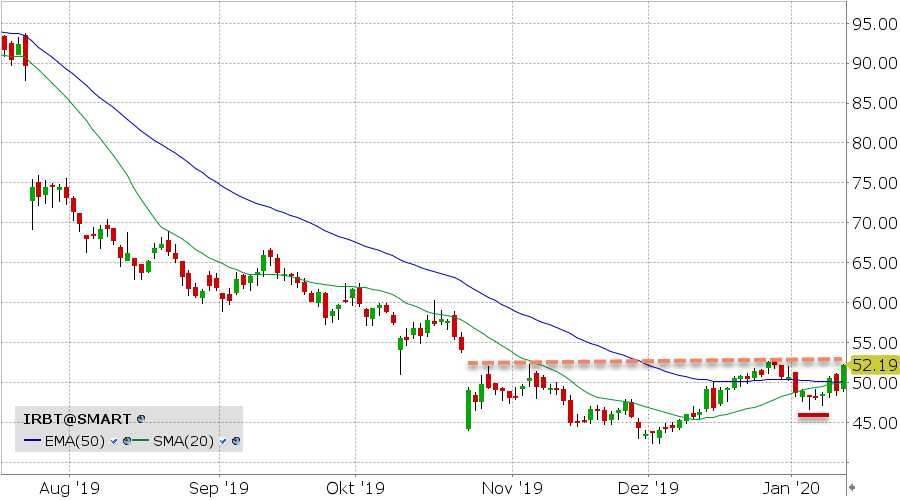900x500 pixels.
Task: Click the Nov '19 time axis label
Action: 512,489
